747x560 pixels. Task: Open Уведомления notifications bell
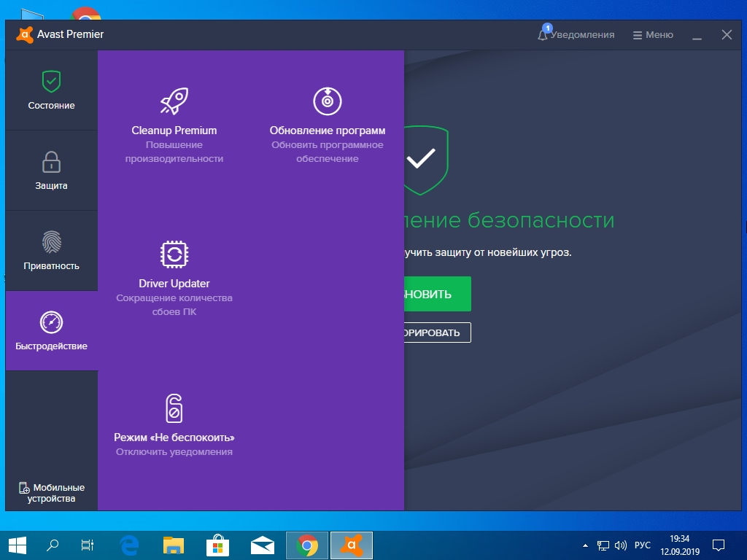point(576,35)
